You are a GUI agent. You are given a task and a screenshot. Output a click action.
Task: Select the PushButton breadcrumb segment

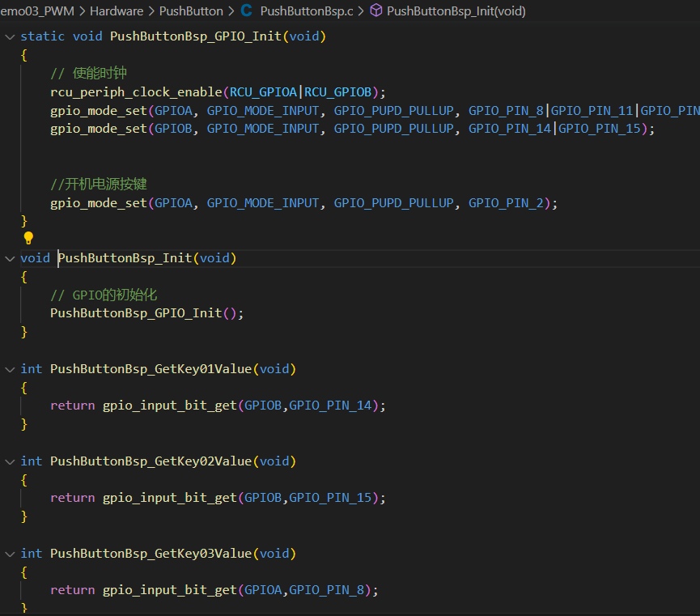pyautogui.click(x=190, y=11)
